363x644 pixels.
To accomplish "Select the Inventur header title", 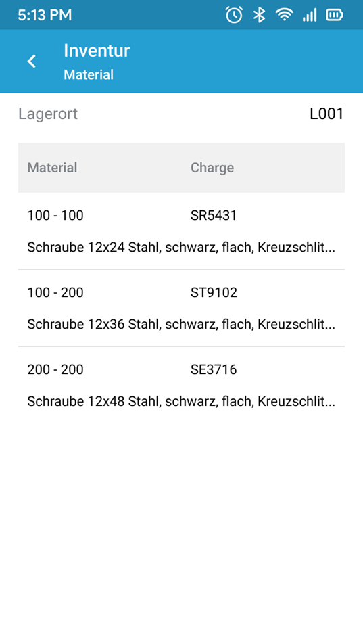I will (97, 51).
